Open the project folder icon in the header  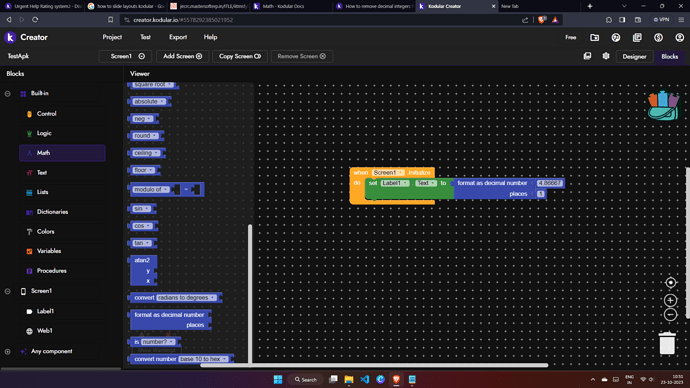click(x=595, y=37)
